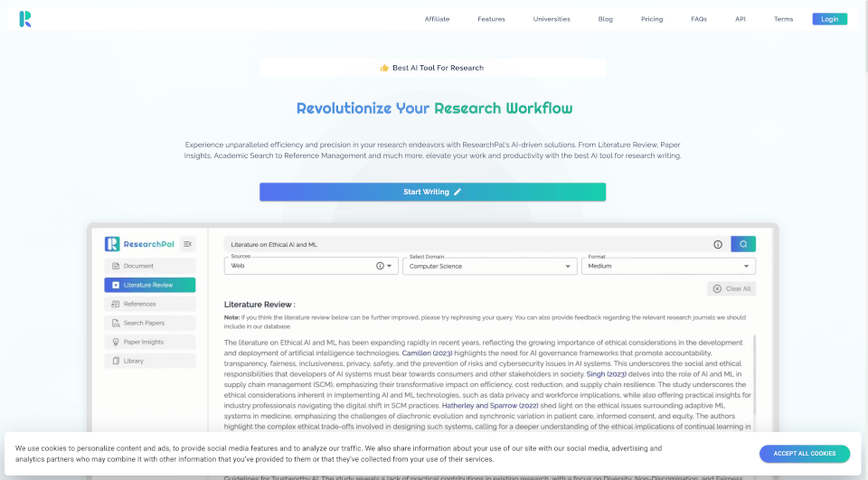Viewport: 868px width, 480px height.
Task: Visit the Blog from the navbar
Action: [x=605, y=19]
